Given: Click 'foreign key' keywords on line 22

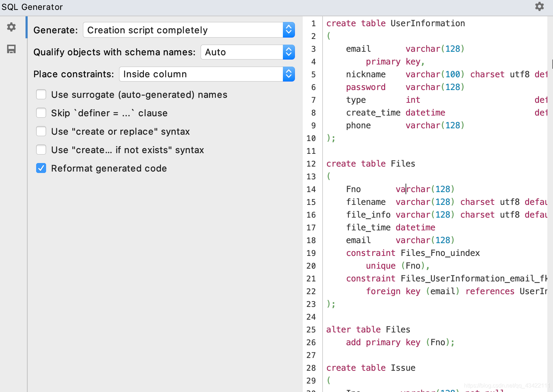Looking at the screenshot, I should [x=393, y=291].
